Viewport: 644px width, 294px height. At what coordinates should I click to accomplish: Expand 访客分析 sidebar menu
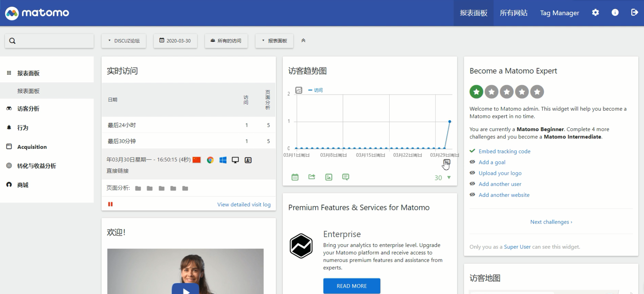coord(28,109)
